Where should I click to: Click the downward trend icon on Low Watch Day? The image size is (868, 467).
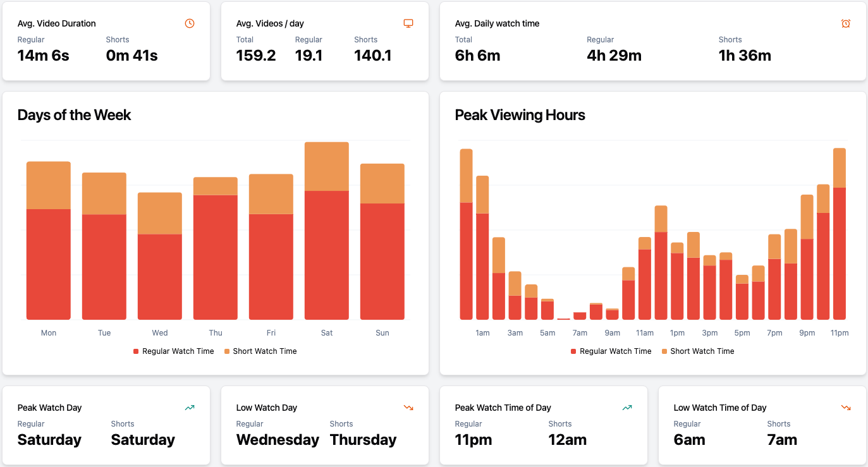pos(408,408)
